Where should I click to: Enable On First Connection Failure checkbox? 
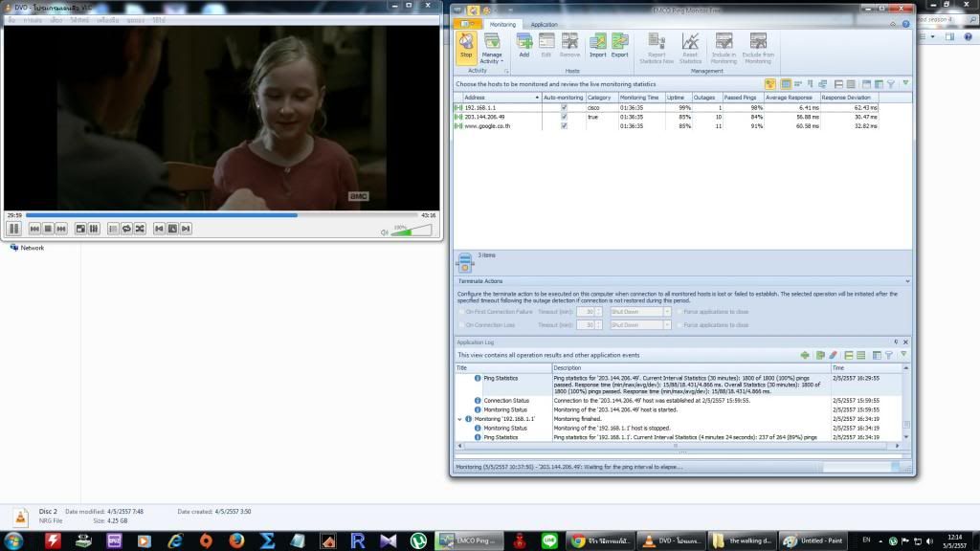[462, 312]
